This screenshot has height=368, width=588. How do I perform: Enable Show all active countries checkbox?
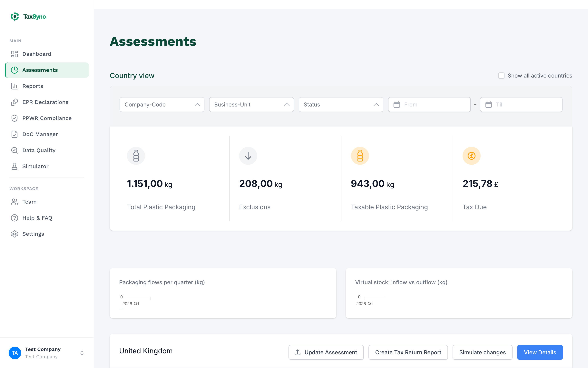pos(501,76)
